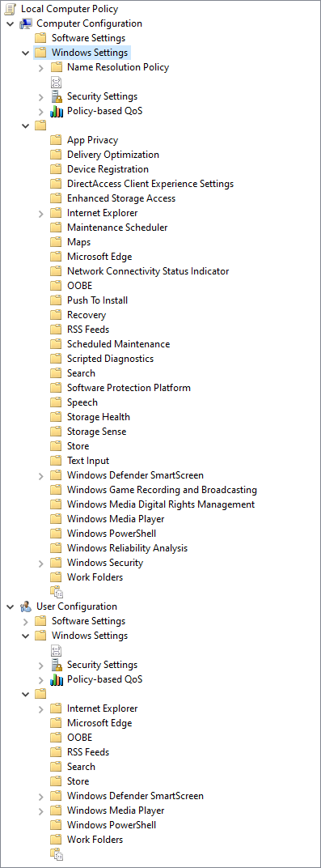Click the Recovery folder icon
The image size is (321, 868).
tap(56, 315)
